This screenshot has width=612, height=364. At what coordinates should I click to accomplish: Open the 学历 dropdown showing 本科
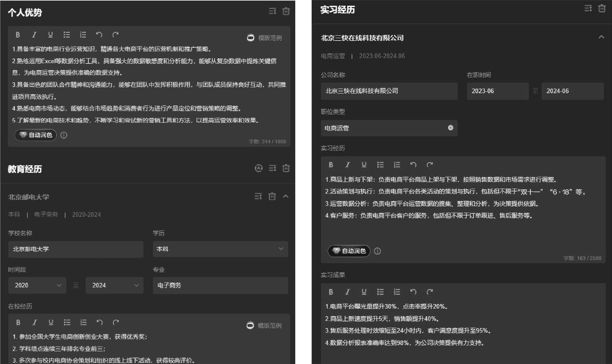(x=220, y=249)
